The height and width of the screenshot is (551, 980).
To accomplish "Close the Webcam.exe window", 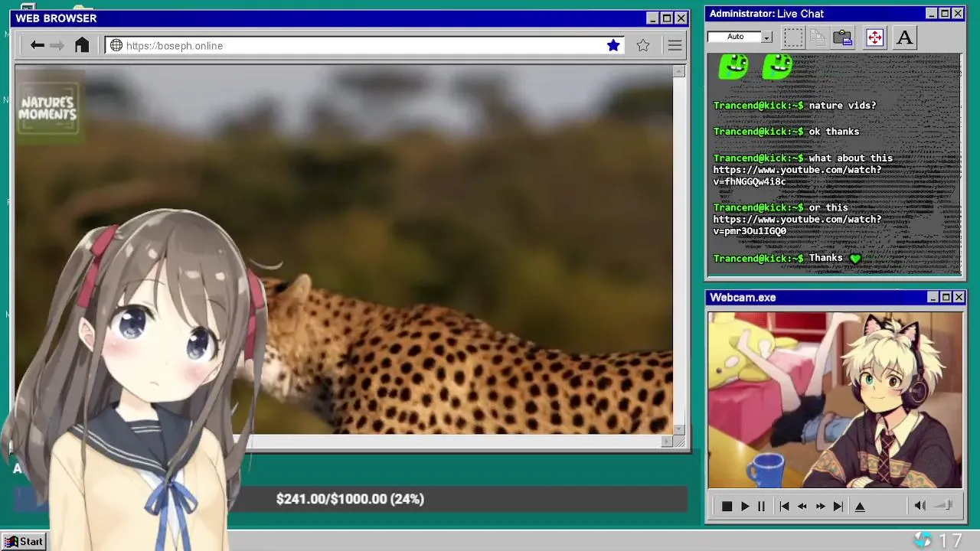I will click(959, 297).
